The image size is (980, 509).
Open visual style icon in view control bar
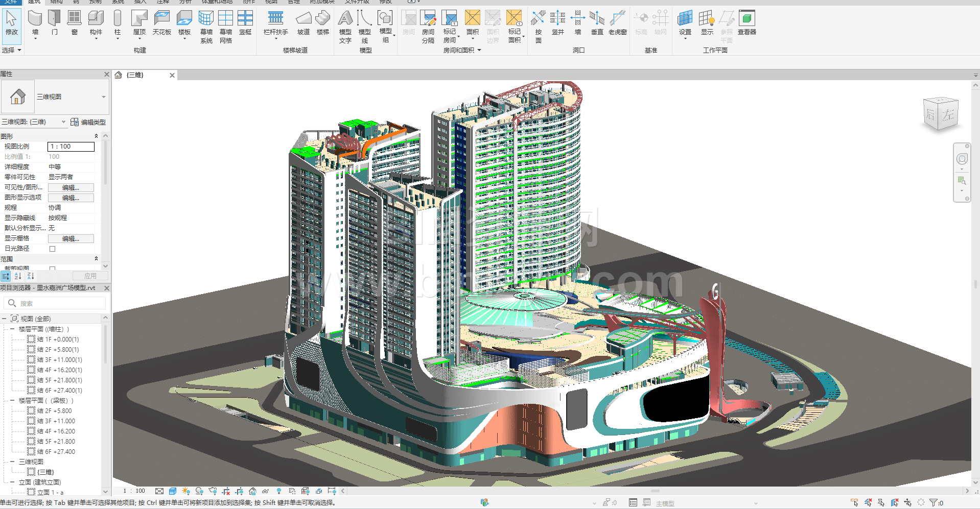click(x=173, y=491)
